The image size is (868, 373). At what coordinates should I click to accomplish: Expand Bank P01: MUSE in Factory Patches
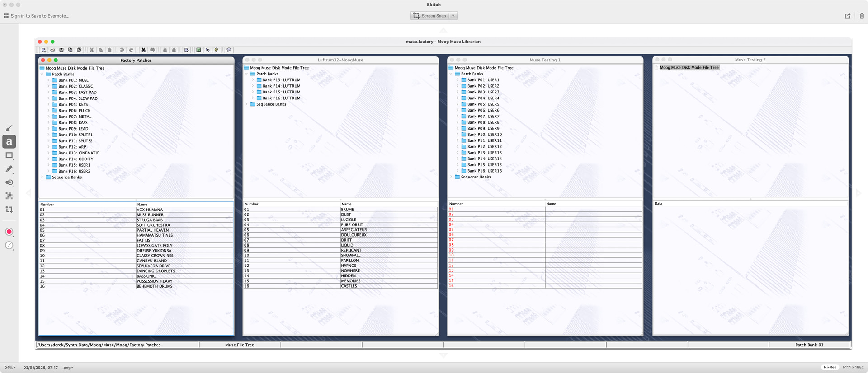point(48,80)
